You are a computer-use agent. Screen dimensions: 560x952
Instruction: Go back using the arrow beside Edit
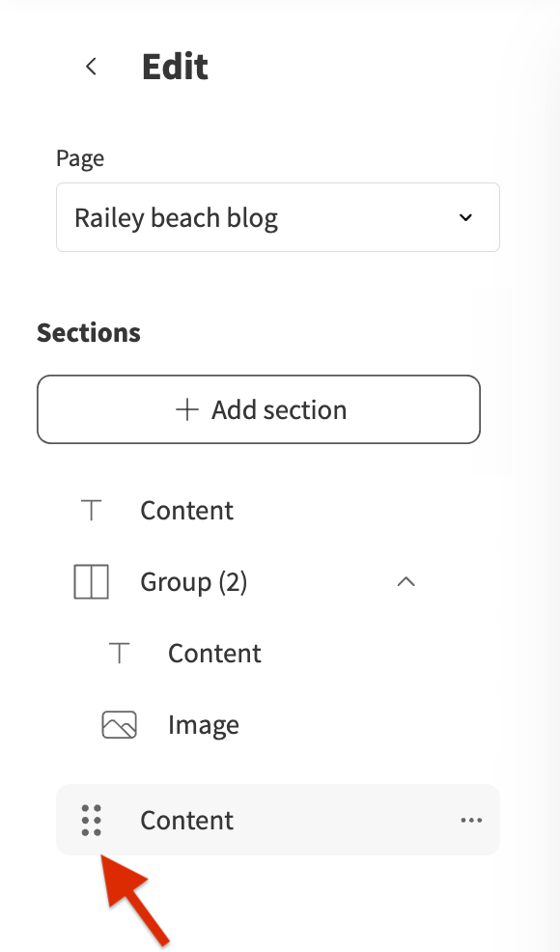tap(91, 67)
